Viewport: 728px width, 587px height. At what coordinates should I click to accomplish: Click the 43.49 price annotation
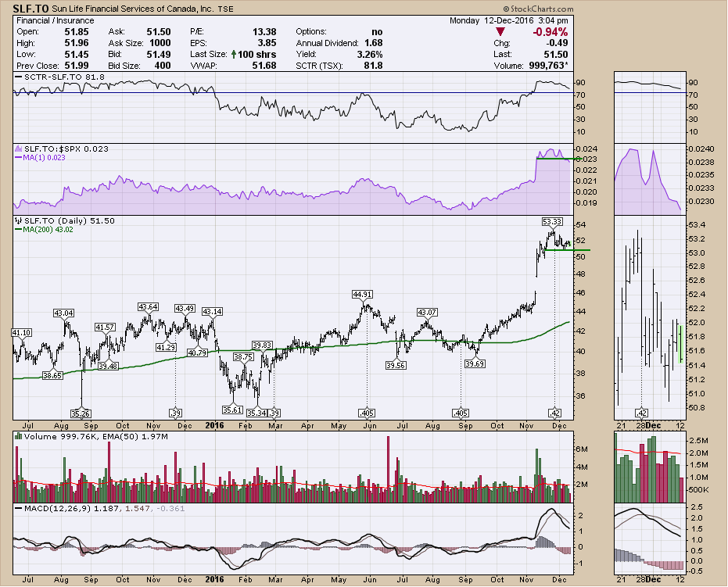[x=185, y=309]
